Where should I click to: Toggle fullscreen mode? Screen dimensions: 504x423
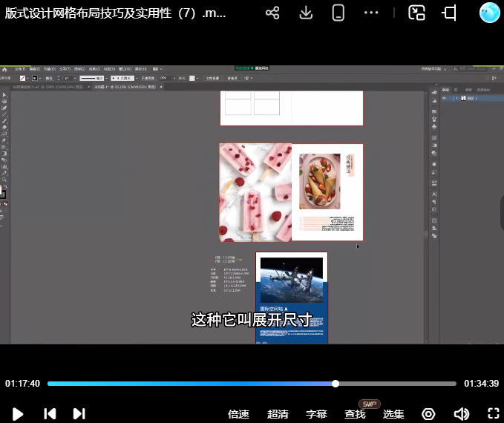(x=494, y=413)
